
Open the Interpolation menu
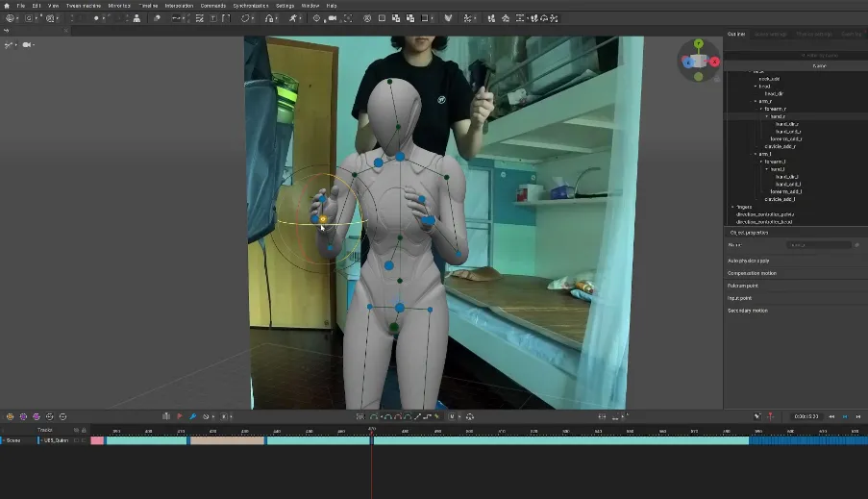(179, 6)
